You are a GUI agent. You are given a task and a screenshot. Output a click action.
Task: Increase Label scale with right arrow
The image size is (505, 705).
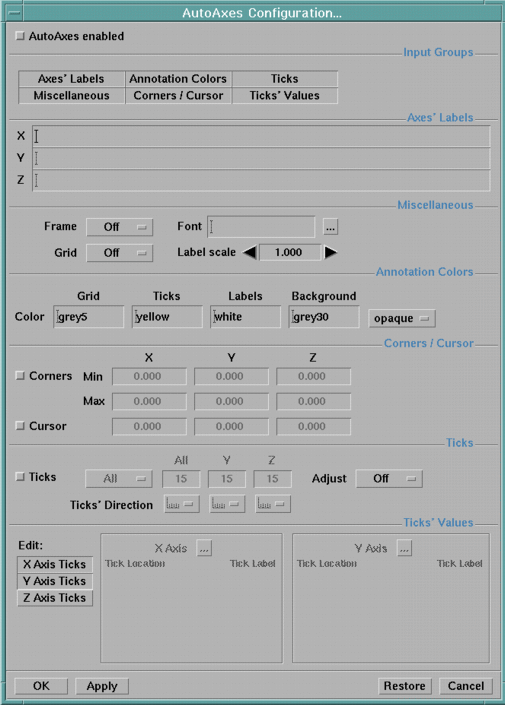[x=331, y=253]
